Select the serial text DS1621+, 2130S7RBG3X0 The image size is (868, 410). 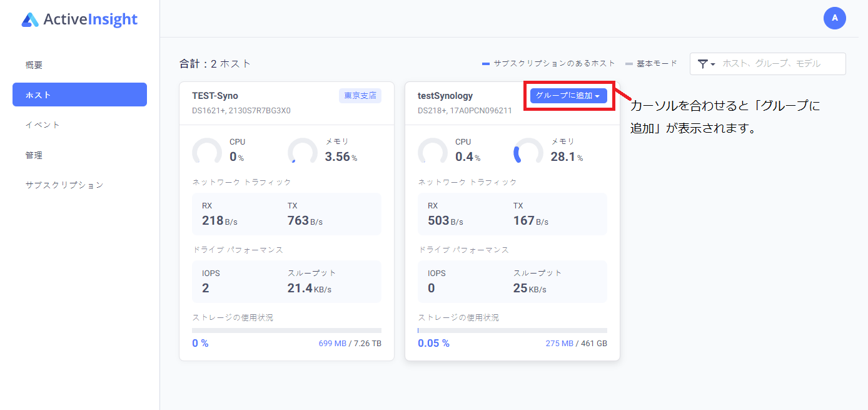(x=241, y=111)
